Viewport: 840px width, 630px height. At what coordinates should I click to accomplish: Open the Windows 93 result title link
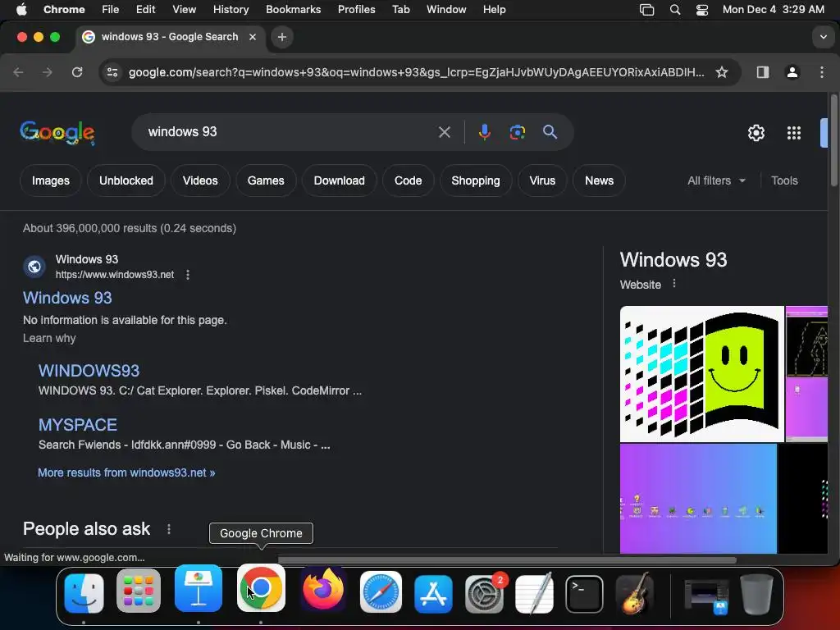tap(67, 298)
